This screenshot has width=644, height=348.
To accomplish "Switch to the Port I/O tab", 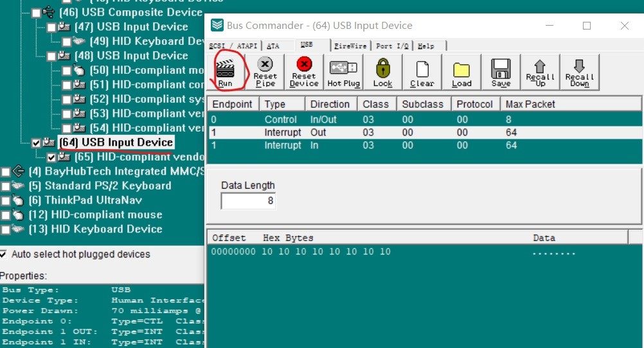I will click(x=393, y=46).
